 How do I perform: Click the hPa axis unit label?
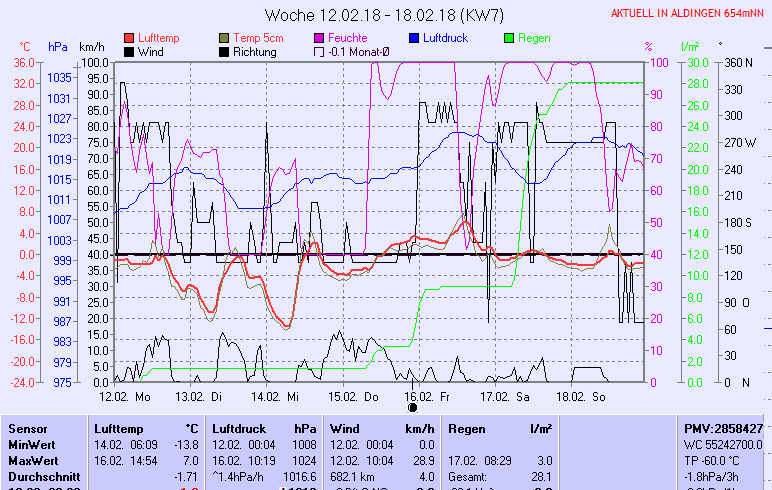(58, 47)
